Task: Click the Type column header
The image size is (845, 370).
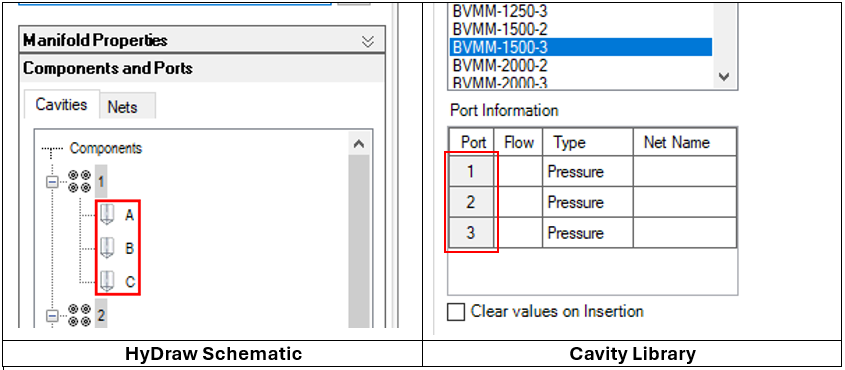Action: click(588, 143)
